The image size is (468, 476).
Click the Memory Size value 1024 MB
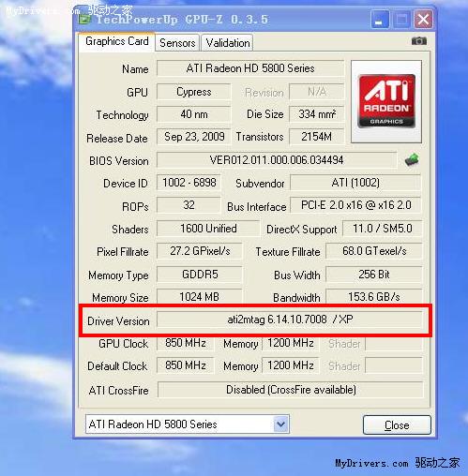(200, 297)
